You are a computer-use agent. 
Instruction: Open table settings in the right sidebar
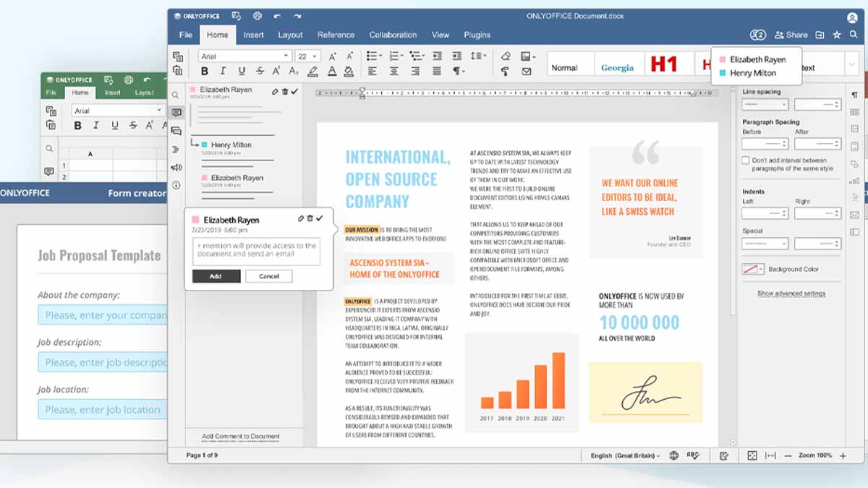[855, 112]
